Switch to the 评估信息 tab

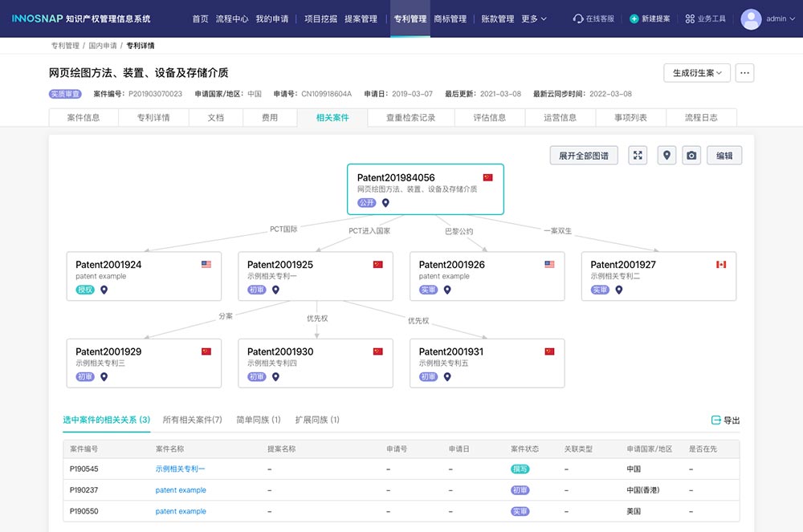489,118
